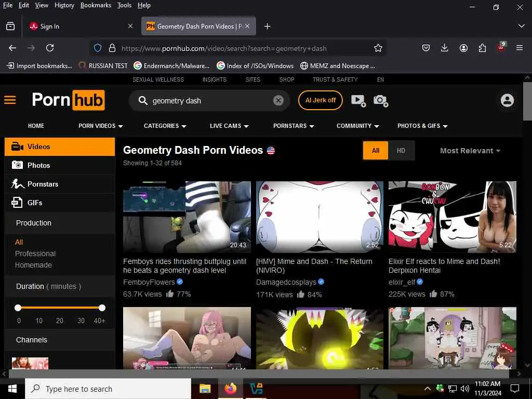Close the Sign In tab
The image size is (532, 399).
[x=130, y=26]
